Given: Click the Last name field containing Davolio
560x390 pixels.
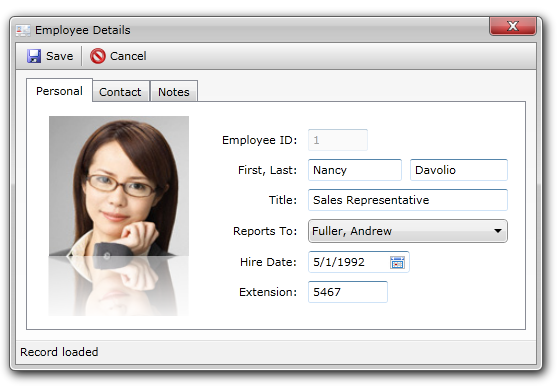Looking at the screenshot, I should pos(459,170).
